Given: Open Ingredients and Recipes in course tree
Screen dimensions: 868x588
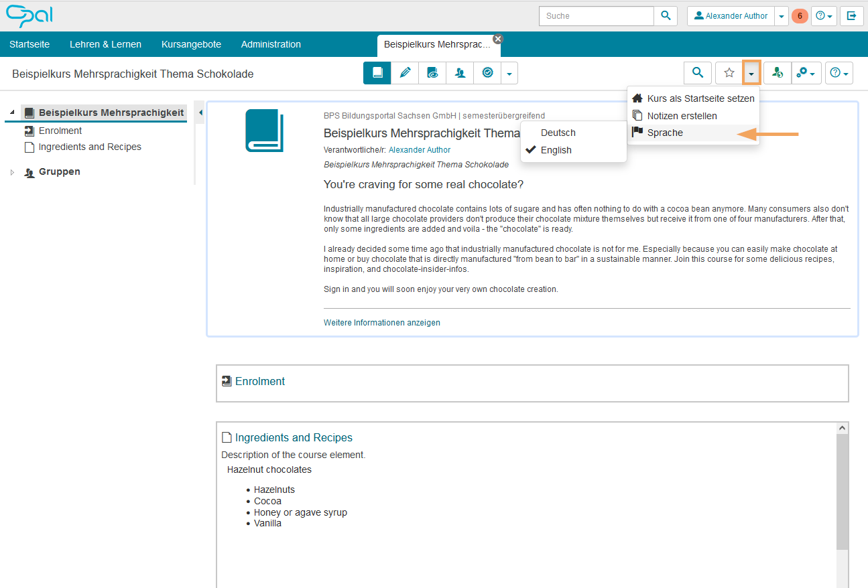Looking at the screenshot, I should (90, 147).
